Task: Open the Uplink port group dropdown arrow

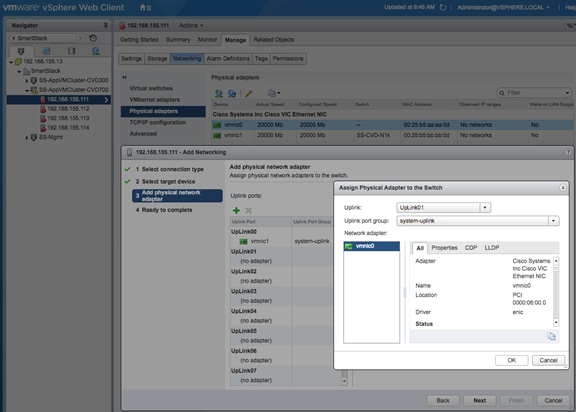Action: 553,221
